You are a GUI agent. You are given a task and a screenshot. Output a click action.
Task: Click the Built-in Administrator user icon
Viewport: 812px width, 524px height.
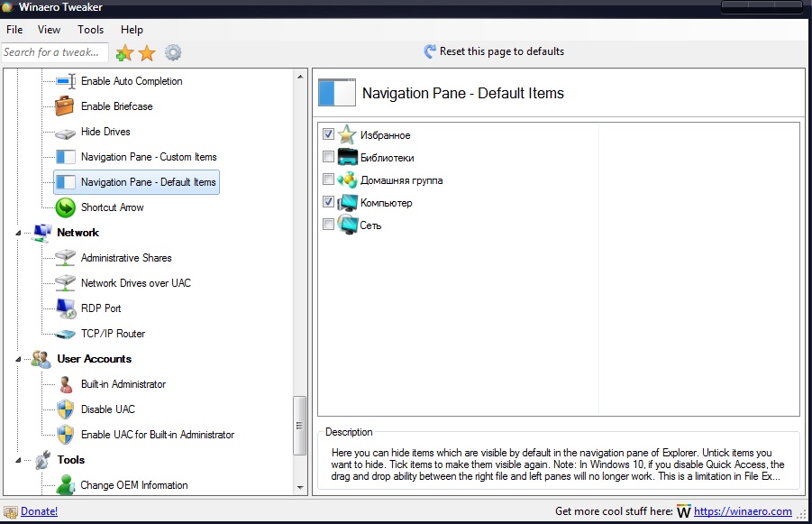66,384
